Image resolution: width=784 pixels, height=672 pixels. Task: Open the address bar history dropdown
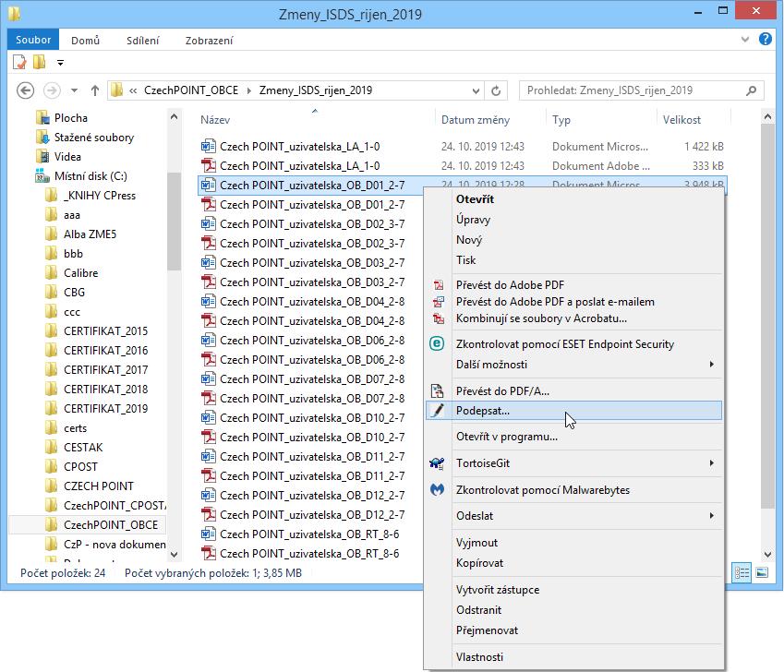[x=476, y=90]
